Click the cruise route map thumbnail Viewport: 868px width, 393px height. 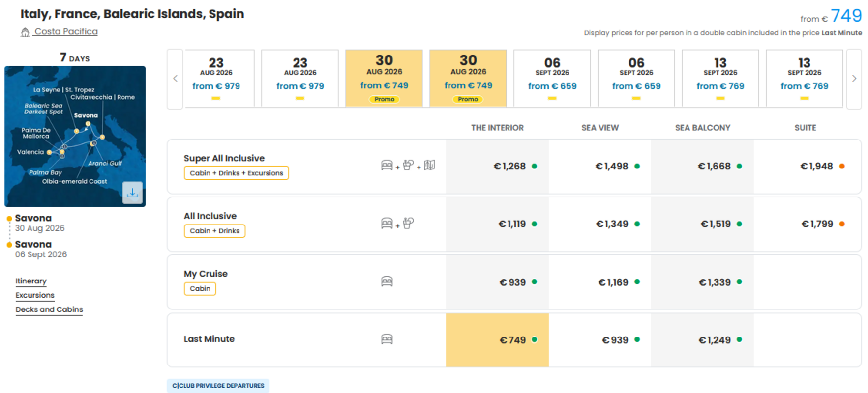pos(75,136)
